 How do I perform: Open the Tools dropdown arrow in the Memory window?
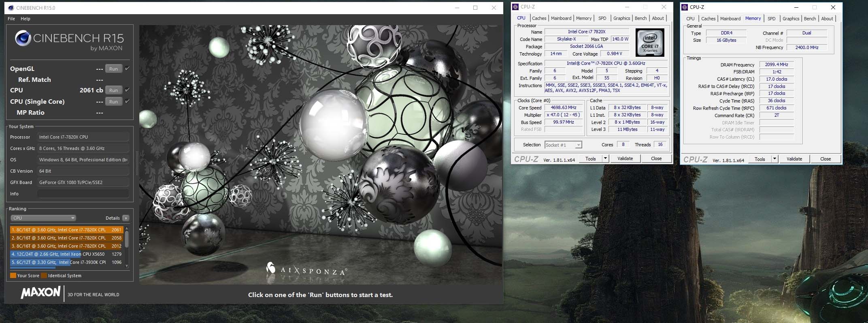tap(774, 159)
